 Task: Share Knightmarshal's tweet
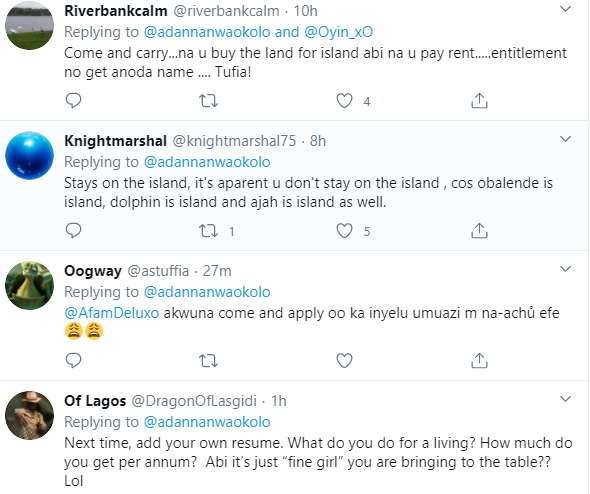pos(479,231)
